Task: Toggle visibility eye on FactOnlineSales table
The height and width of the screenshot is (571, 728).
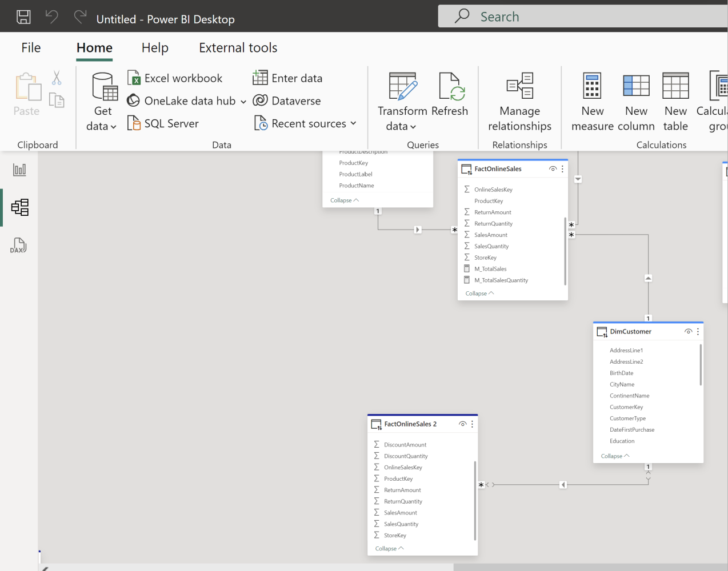Action: coord(553,169)
